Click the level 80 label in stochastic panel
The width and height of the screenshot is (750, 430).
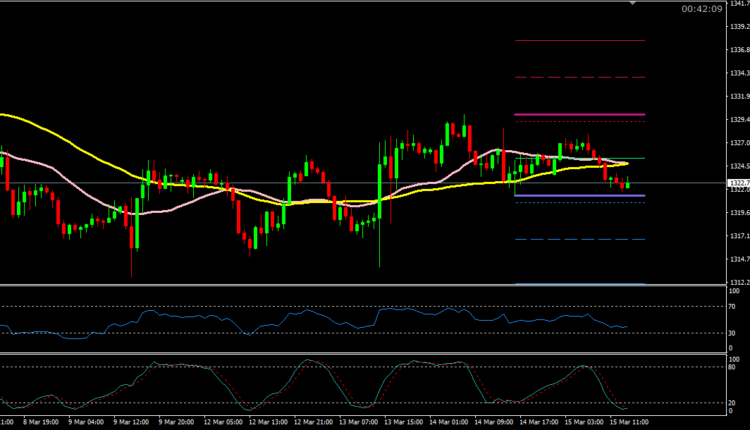tap(733, 367)
